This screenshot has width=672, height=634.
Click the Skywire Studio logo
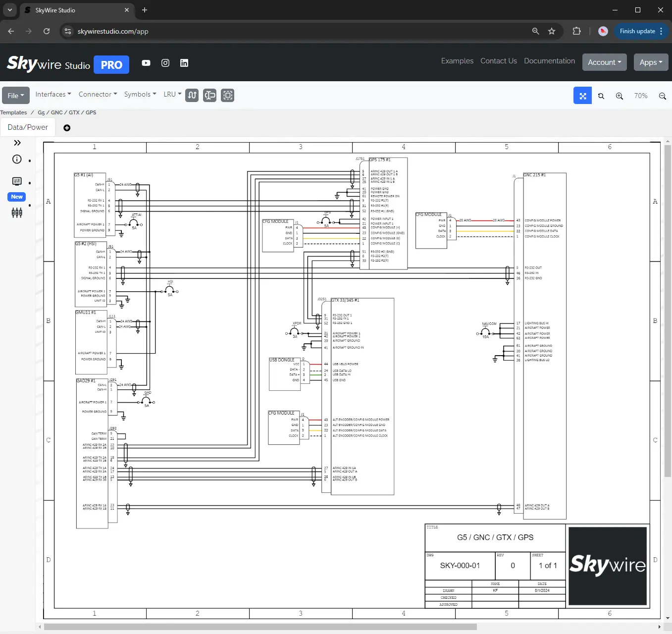coord(49,63)
